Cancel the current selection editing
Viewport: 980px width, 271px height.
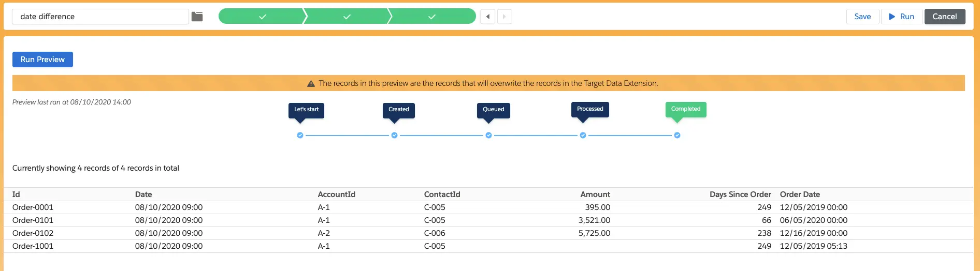pyautogui.click(x=944, y=17)
